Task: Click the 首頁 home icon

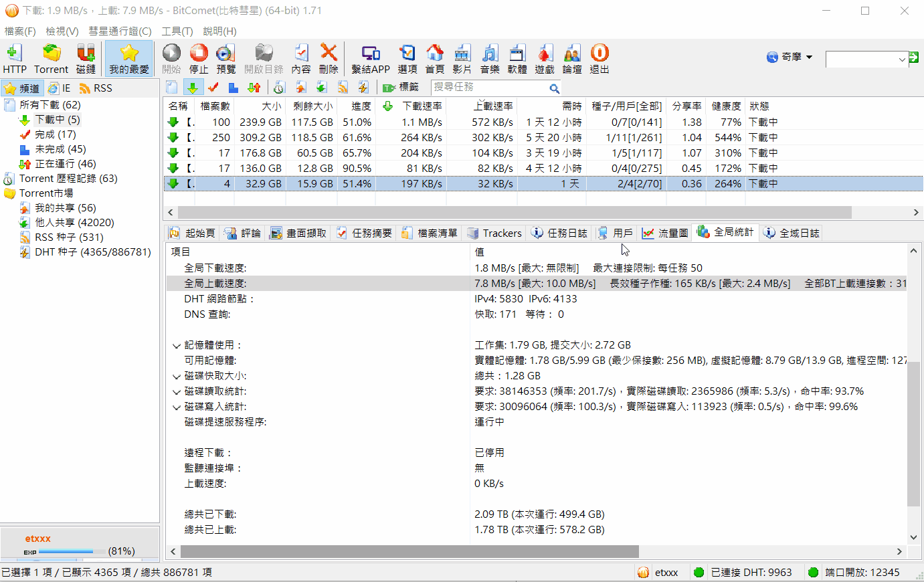Action: (434, 59)
